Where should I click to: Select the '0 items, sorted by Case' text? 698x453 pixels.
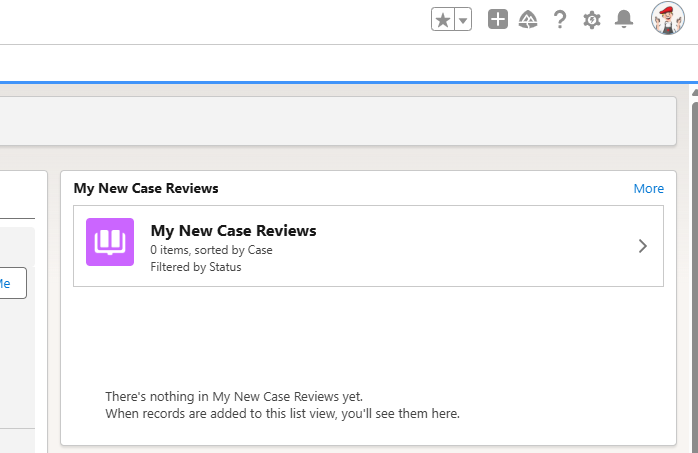tap(211, 250)
